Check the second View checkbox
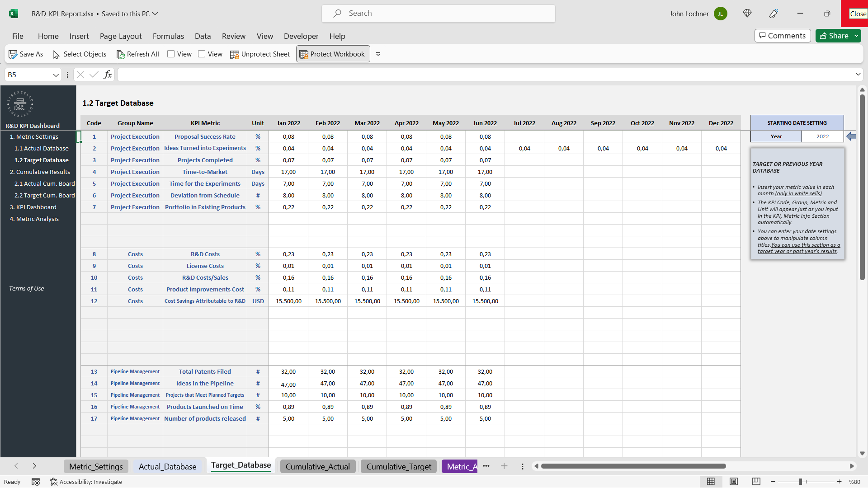868x488 pixels. pos(202,54)
